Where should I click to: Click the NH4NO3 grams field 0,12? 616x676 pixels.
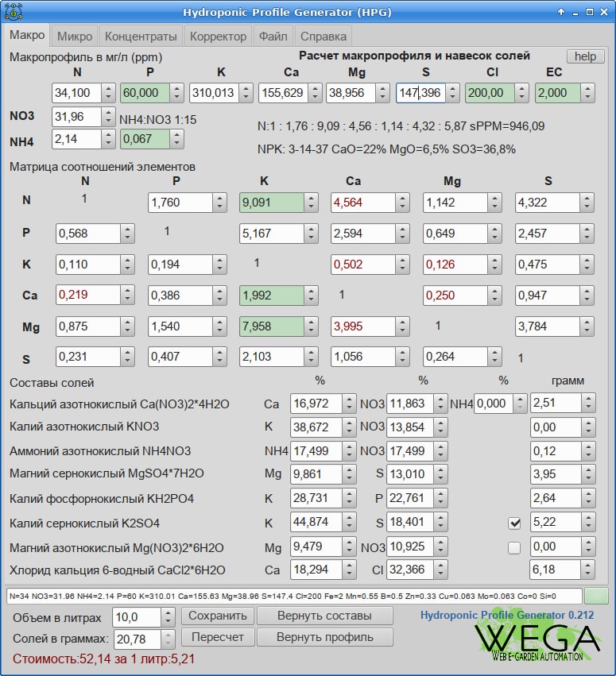coord(556,451)
